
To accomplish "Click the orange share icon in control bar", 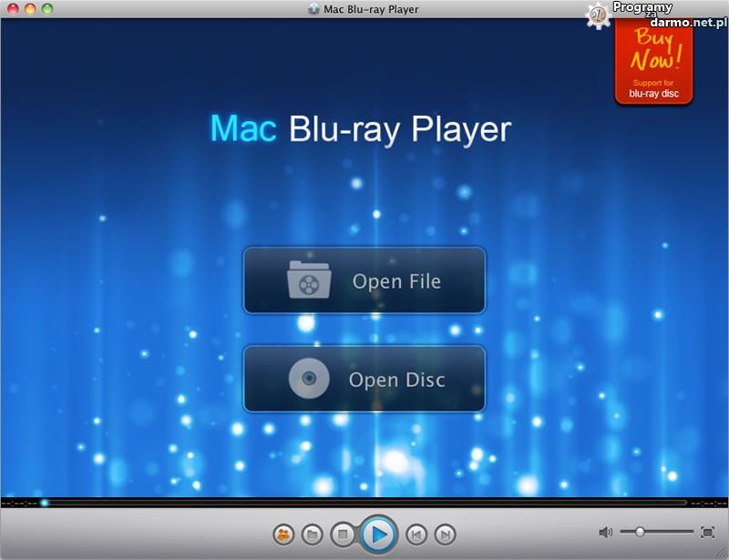I will click(283, 535).
